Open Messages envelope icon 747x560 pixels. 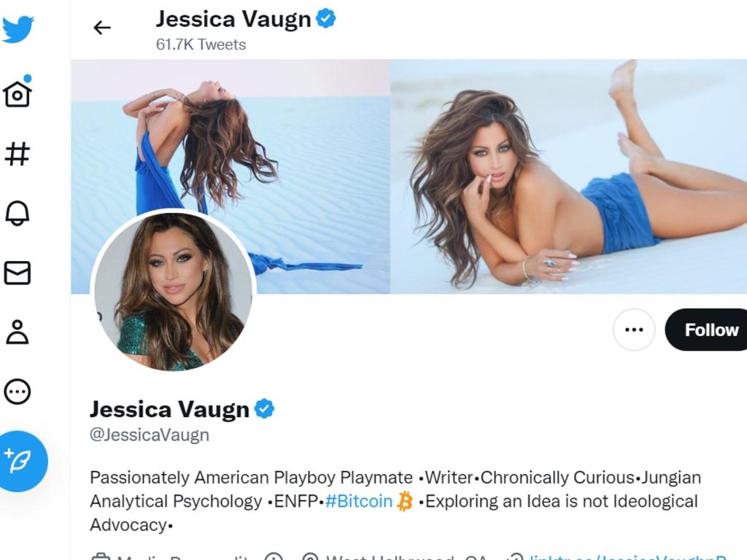(18, 273)
